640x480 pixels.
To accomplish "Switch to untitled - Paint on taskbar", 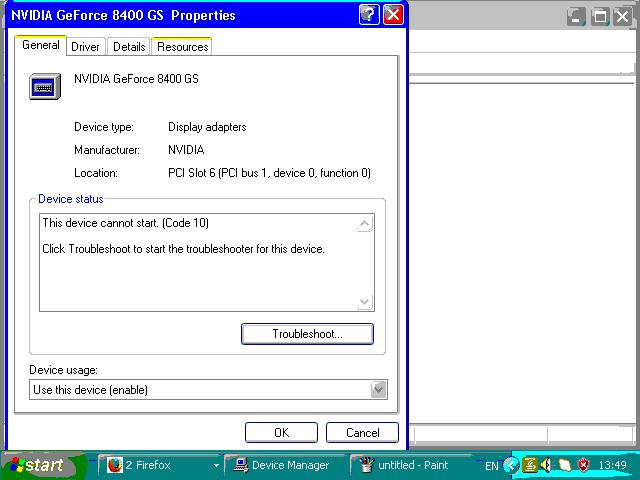I will pos(410,465).
